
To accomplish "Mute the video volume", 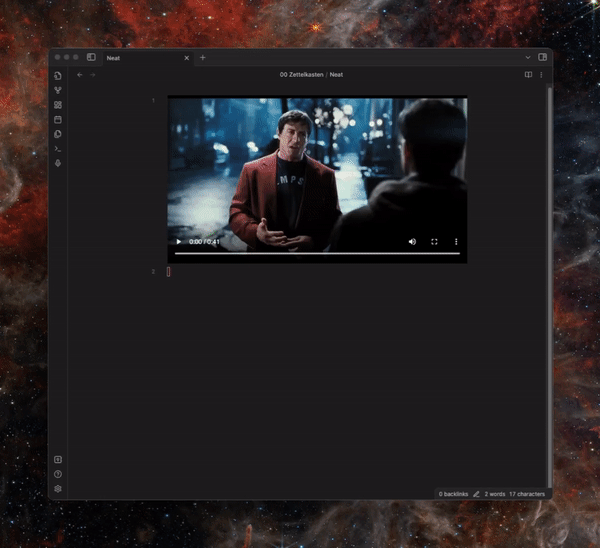I will [412, 241].
